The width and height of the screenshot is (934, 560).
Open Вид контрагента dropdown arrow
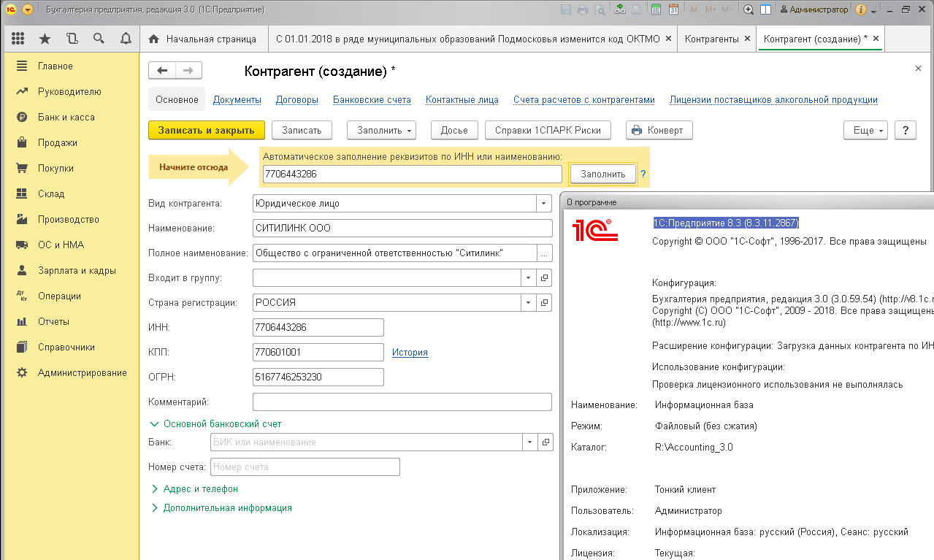click(544, 203)
